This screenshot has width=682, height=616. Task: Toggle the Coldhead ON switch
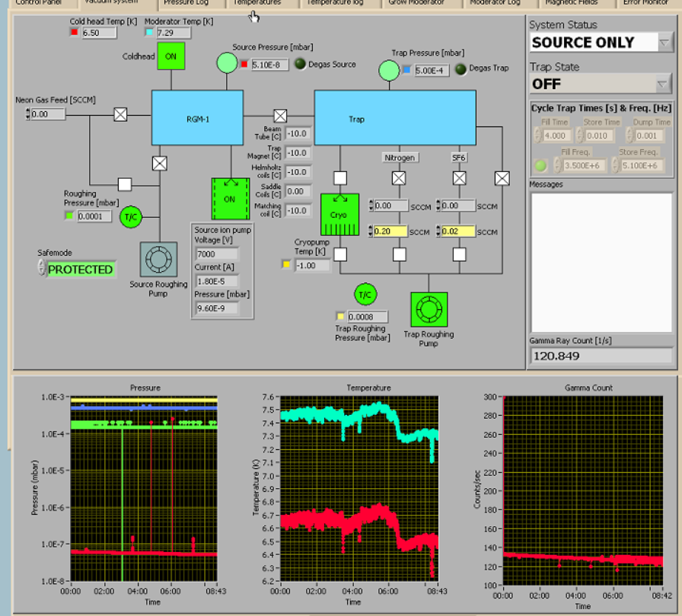click(171, 56)
